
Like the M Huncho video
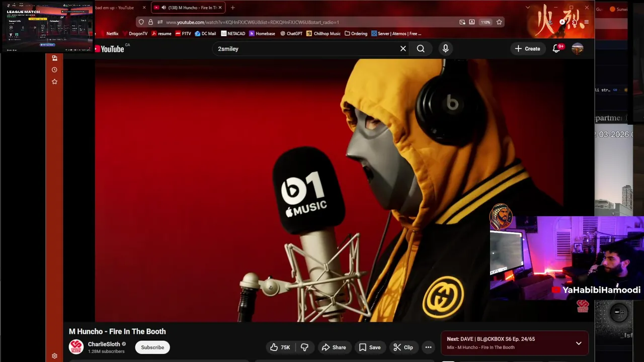[x=280, y=347]
